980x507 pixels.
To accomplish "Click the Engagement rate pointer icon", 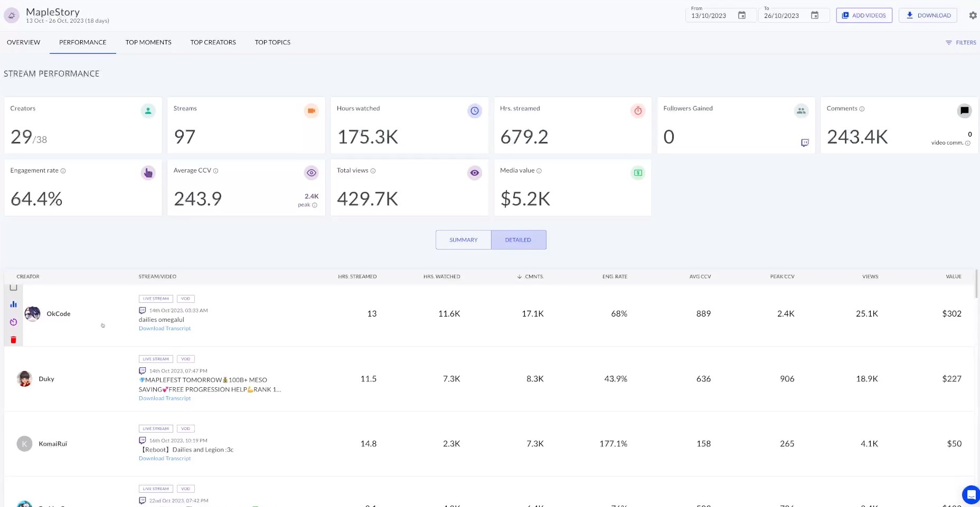I will (148, 173).
